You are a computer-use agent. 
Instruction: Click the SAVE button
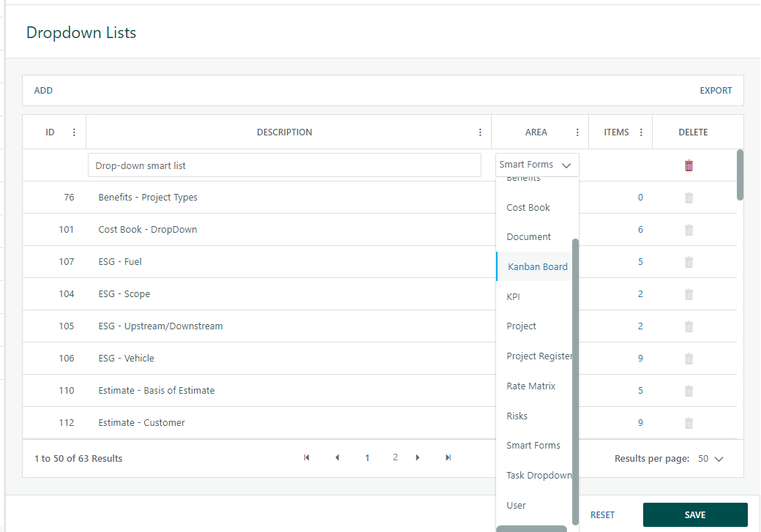695,515
